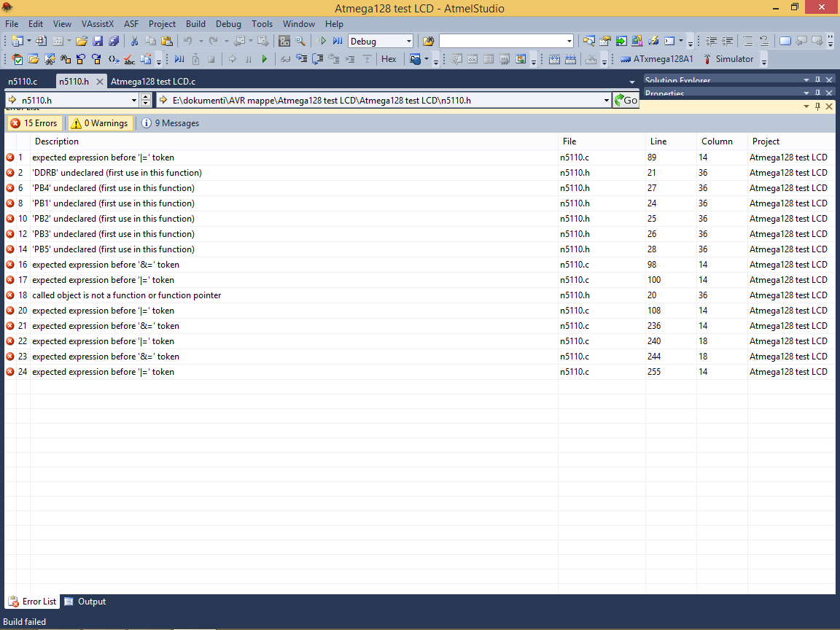Save the current file with floppy icon

98,42
